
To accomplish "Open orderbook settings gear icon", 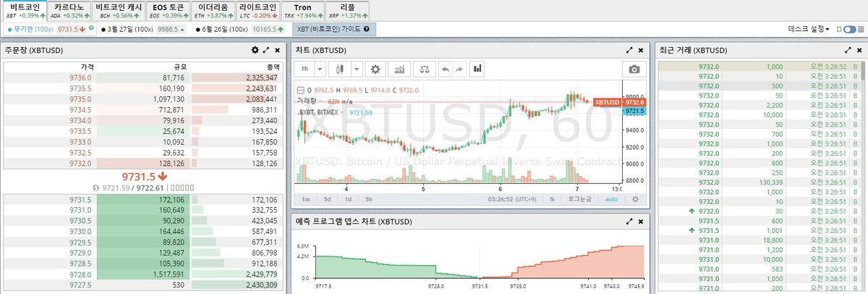I will tap(255, 50).
